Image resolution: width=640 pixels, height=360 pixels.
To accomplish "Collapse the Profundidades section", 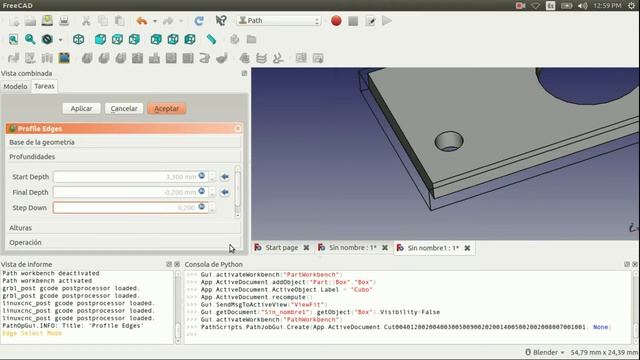I will [124, 157].
